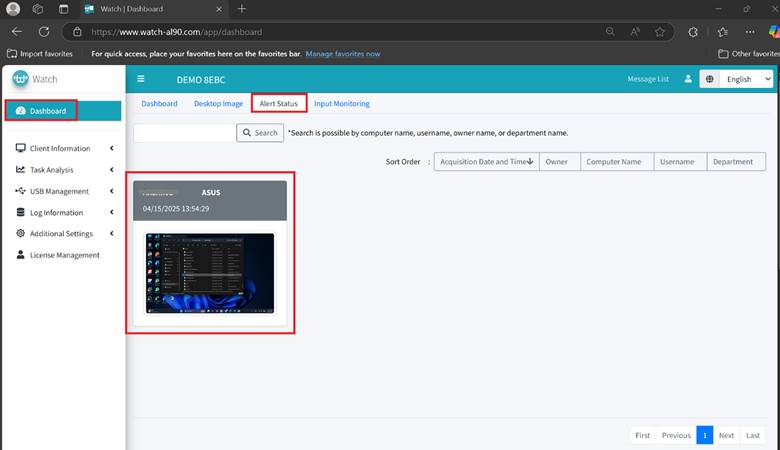Image resolution: width=780 pixels, height=450 pixels.
Task: Click the Additional Settings gear icon
Action: click(x=21, y=233)
